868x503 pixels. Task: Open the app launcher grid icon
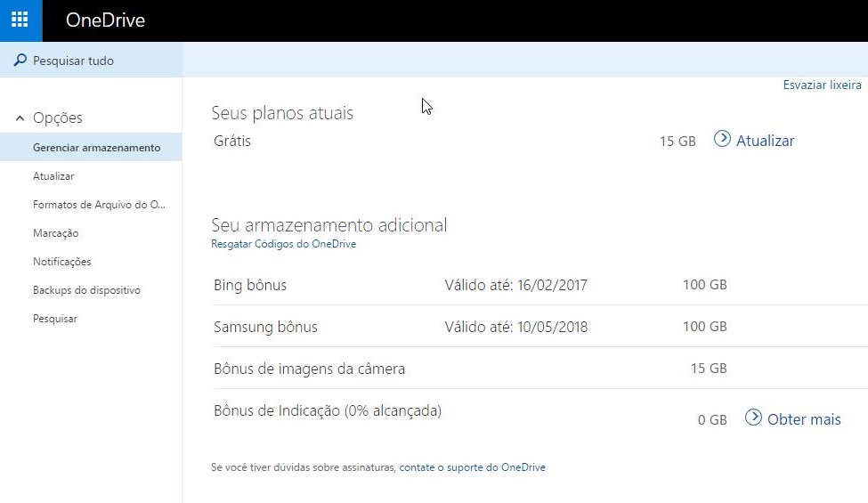[x=20, y=20]
